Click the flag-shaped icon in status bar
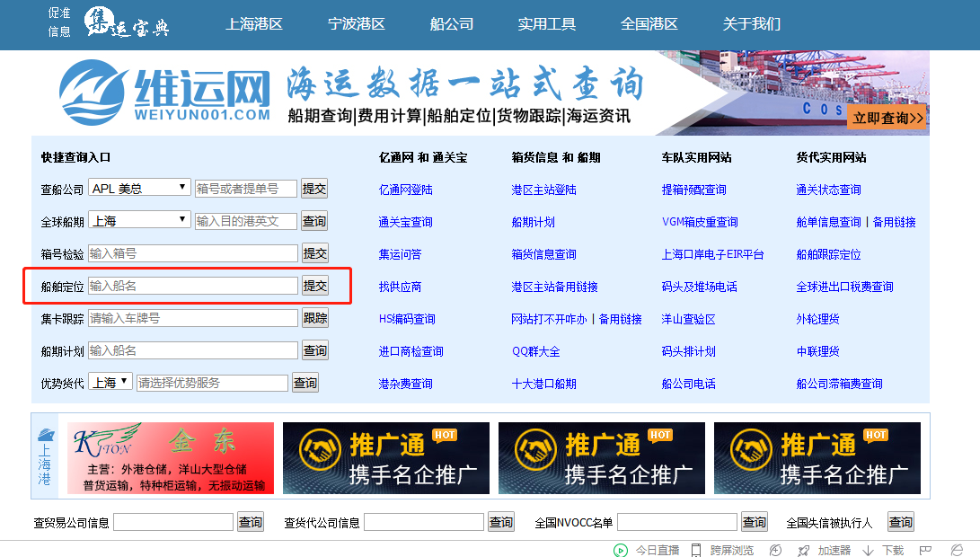980x557 pixels. [x=925, y=550]
